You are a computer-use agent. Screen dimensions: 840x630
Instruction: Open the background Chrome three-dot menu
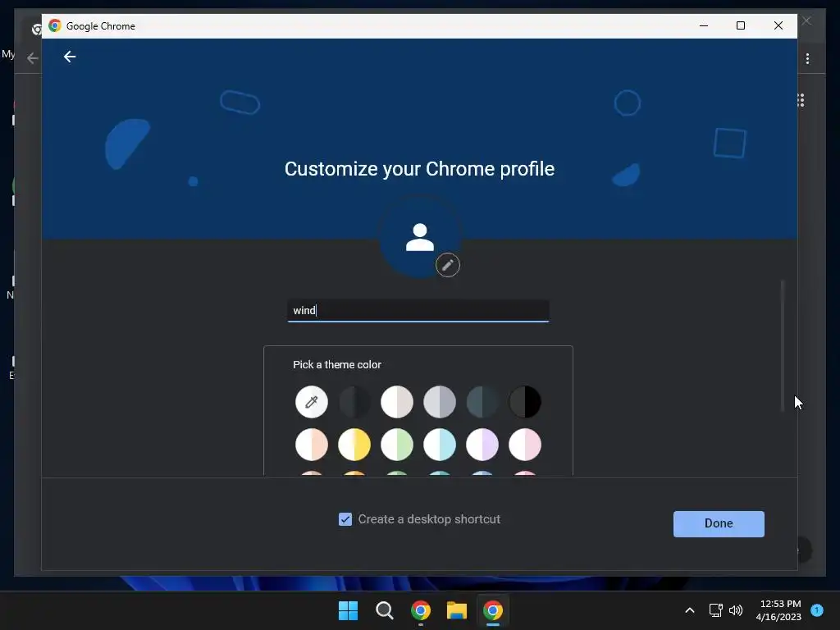coord(807,58)
